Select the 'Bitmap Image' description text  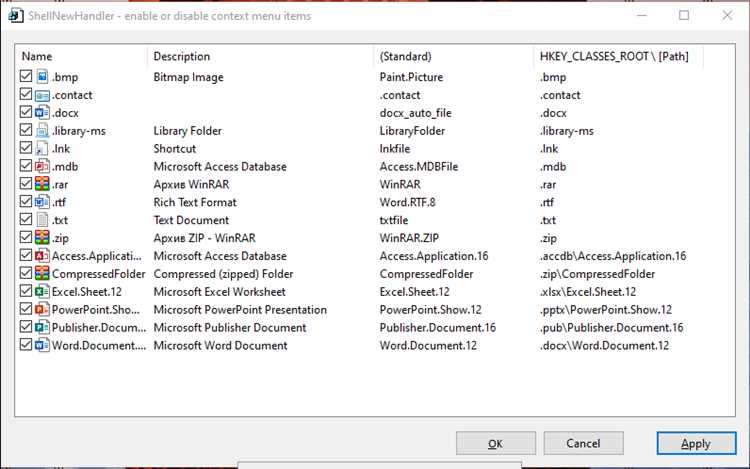tap(188, 77)
